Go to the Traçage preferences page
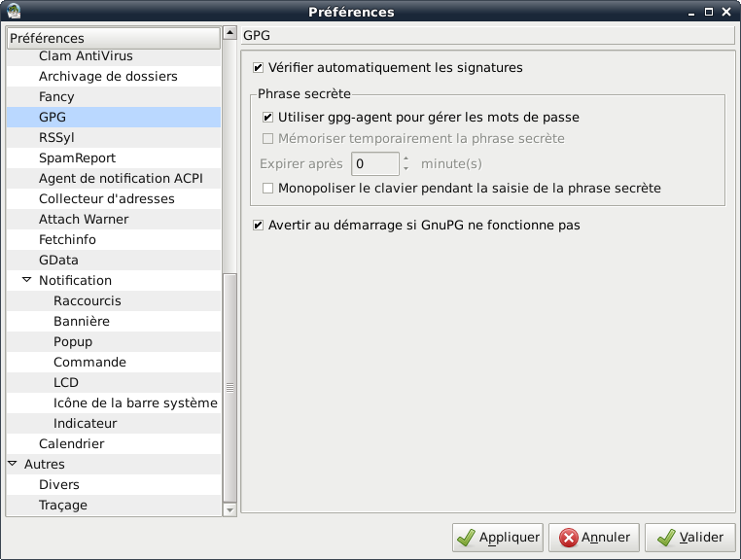Image resolution: width=741 pixels, height=560 pixels. point(63,506)
